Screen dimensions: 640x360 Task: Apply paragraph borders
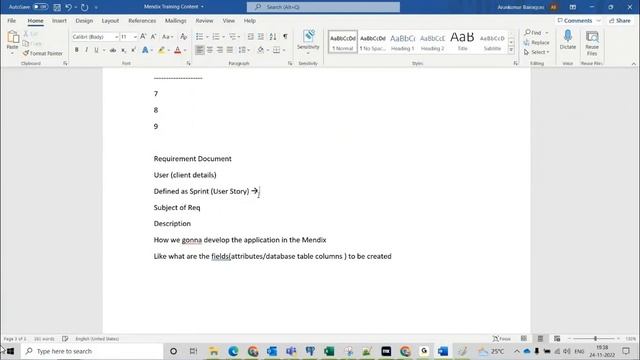(276, 50)
